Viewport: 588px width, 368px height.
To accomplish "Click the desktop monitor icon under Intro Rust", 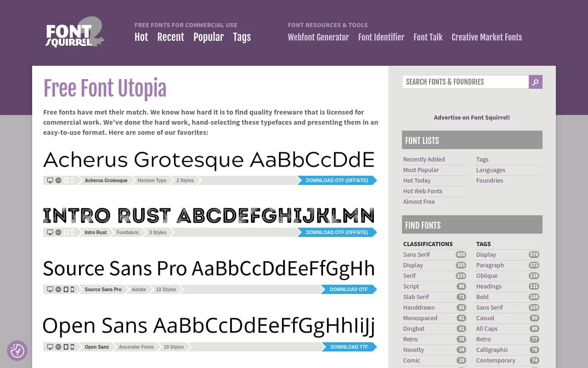I will pos(50,232).
